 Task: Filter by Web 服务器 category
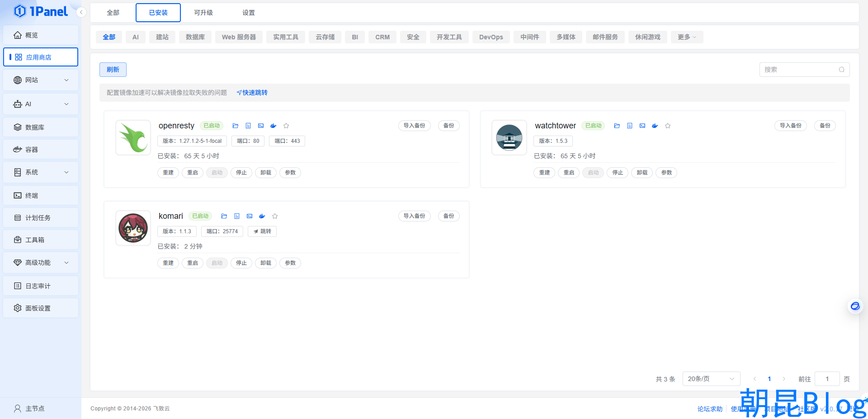[239, 37]
